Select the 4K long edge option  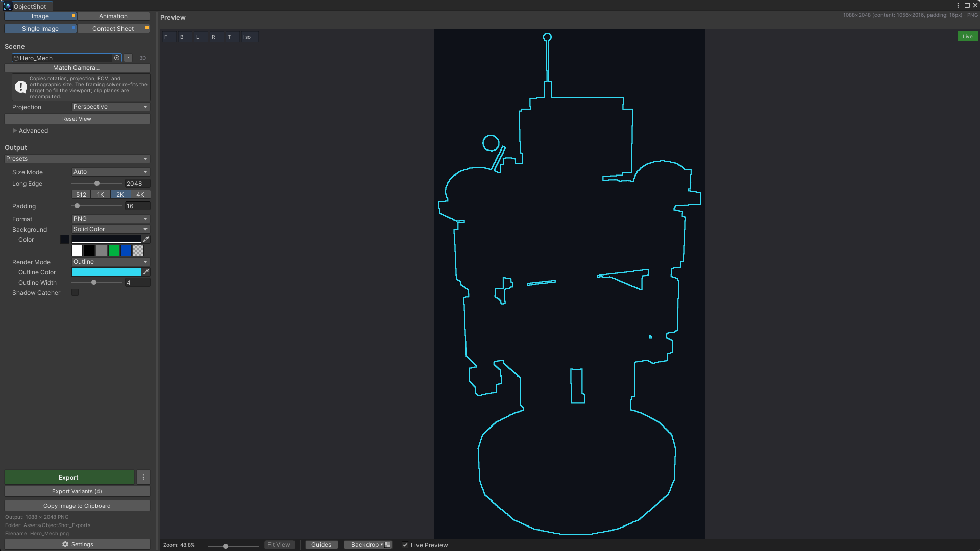click(x=140, y=194)
